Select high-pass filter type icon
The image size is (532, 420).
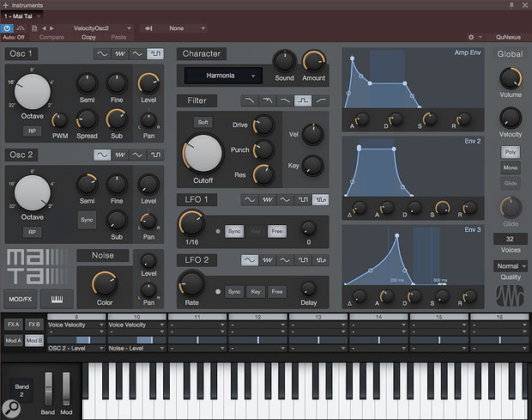[321, 100]
